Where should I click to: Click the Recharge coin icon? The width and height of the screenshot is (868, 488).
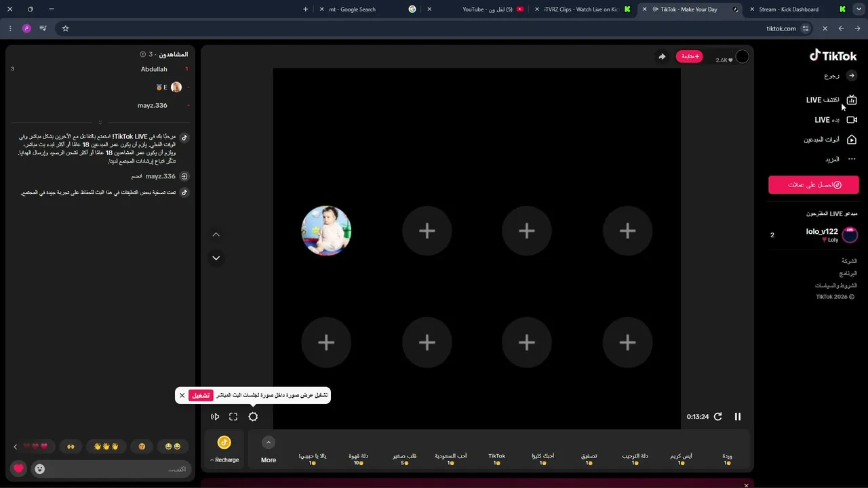[224, 443]
